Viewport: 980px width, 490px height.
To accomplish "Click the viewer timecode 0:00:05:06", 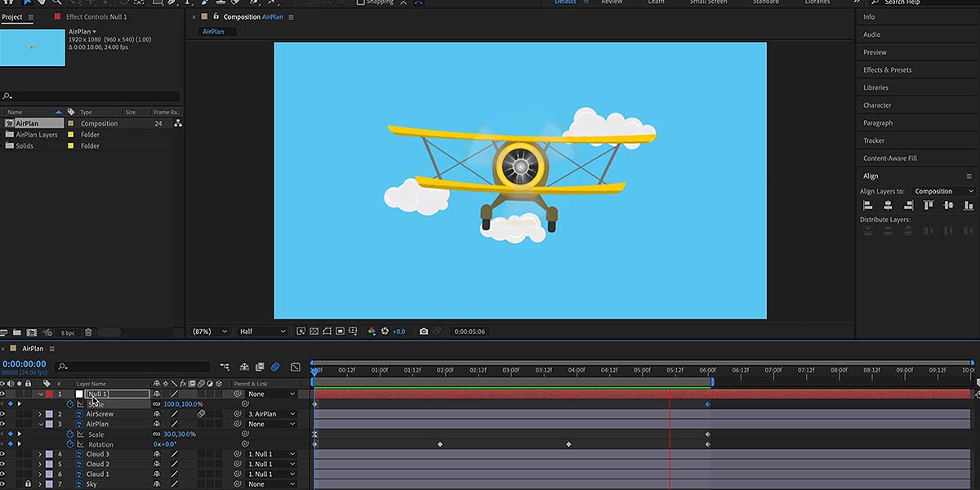I will pyautogui.click(x=470, y=332).
